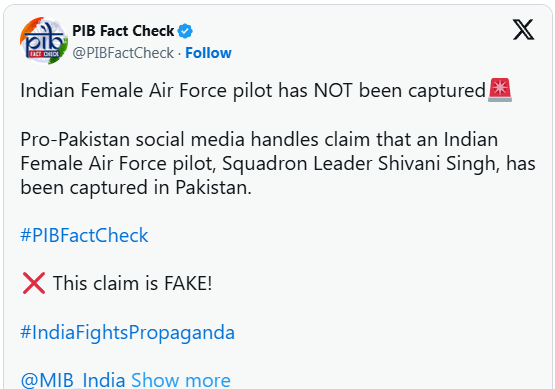Click the name Squadron Leader Shivani Singh
555x389 pixels.
pyautogui.click(x=359, y=164)
